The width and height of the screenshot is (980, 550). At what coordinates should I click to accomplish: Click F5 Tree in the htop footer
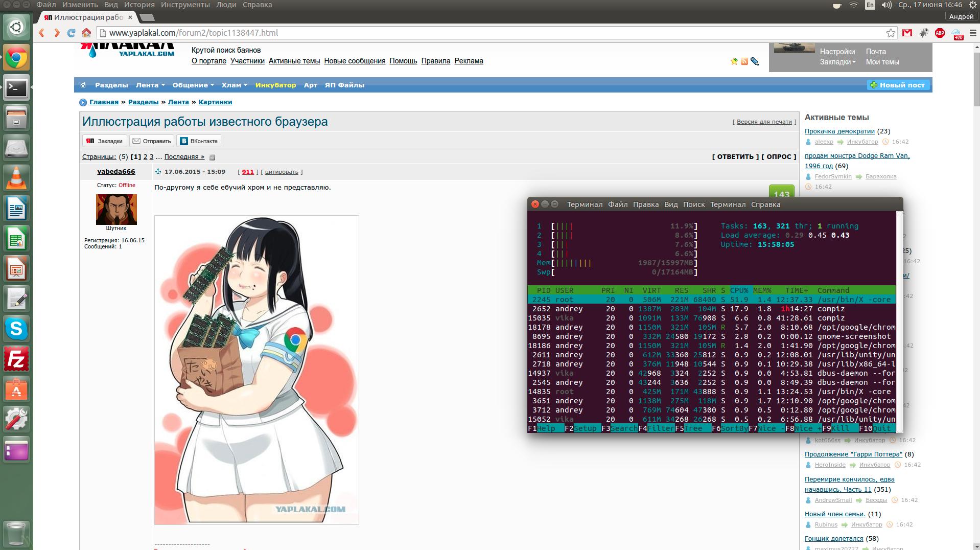(693, 428)
